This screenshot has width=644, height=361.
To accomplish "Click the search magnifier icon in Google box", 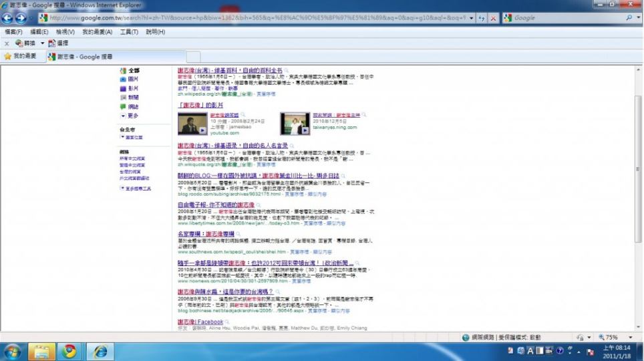I will click(629, 18).
